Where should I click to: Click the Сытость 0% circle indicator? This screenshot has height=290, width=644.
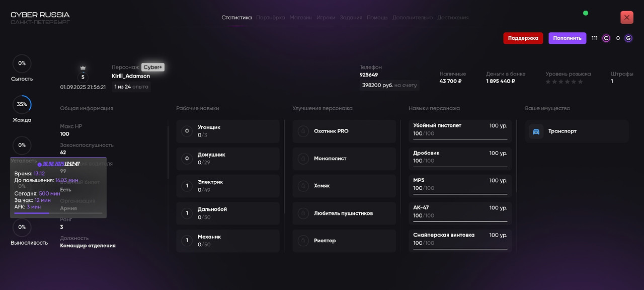pyautogui.click(x=22, y=63)
